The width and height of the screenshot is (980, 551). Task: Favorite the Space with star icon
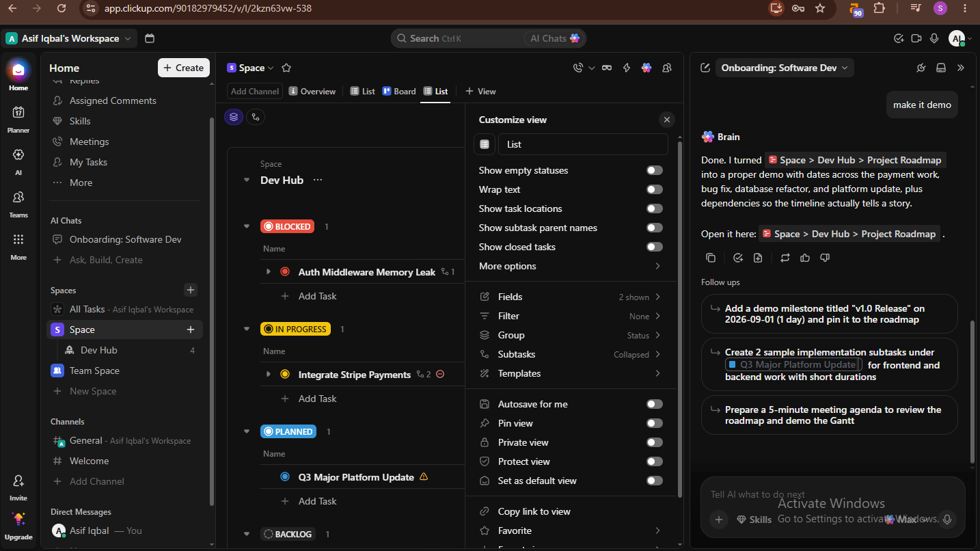(286, 68)
